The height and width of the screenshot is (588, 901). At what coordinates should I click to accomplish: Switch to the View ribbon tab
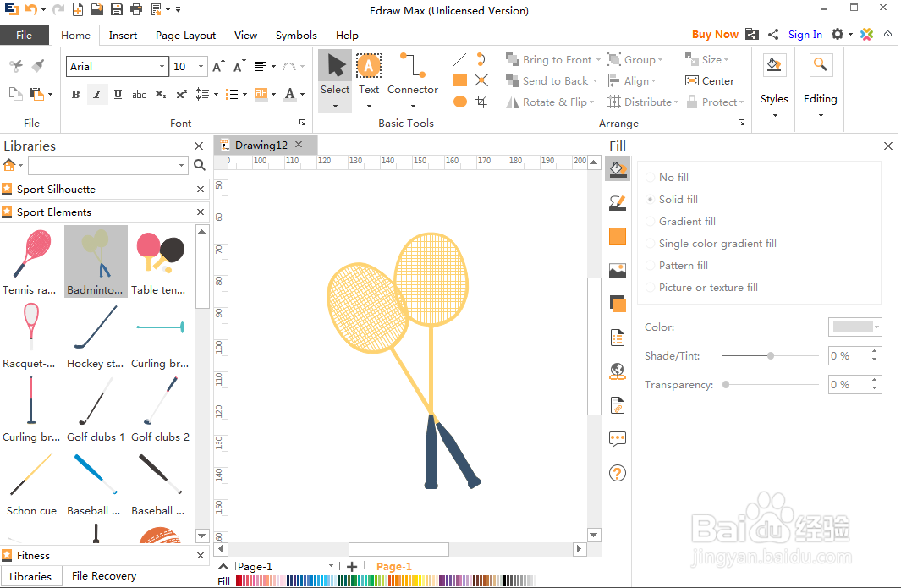coord(245,35)
